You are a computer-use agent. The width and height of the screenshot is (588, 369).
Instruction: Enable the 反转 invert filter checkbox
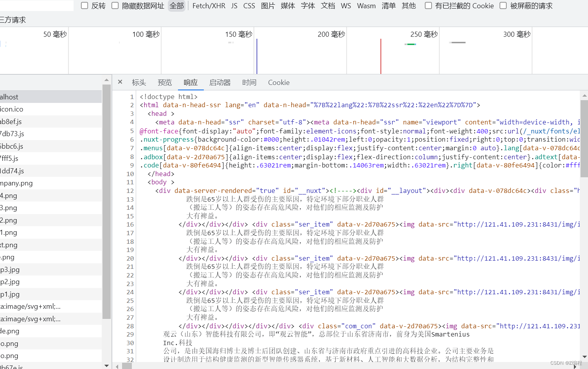(x=85, y=5)
